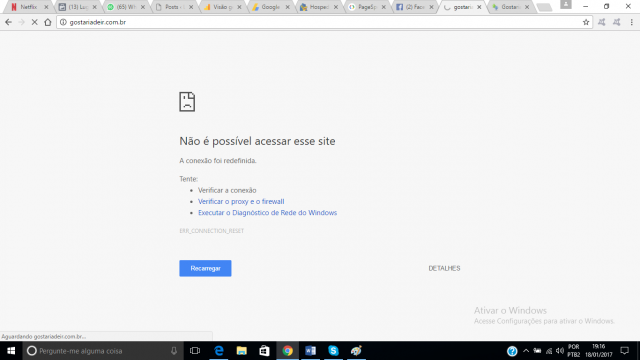640x360 pixels.
Task: Open Microsoft Word from the taskbar
Action: click(x=310, y=351)
